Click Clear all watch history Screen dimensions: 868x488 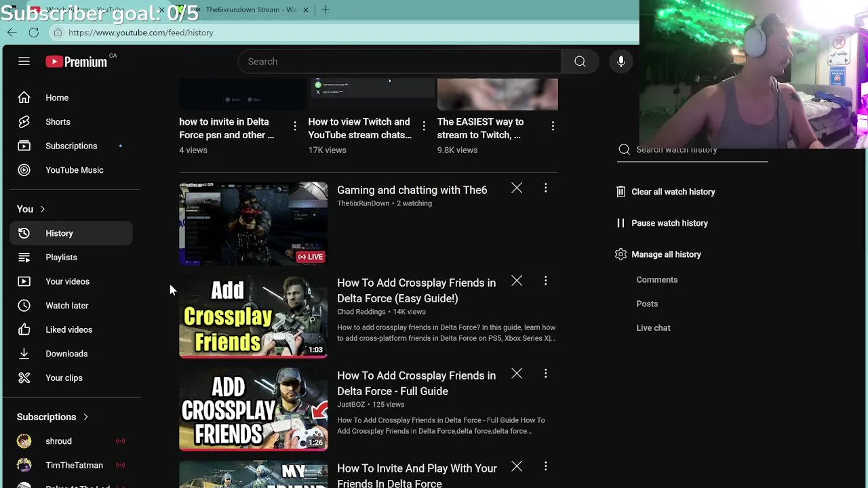click(x=667, y=192)
